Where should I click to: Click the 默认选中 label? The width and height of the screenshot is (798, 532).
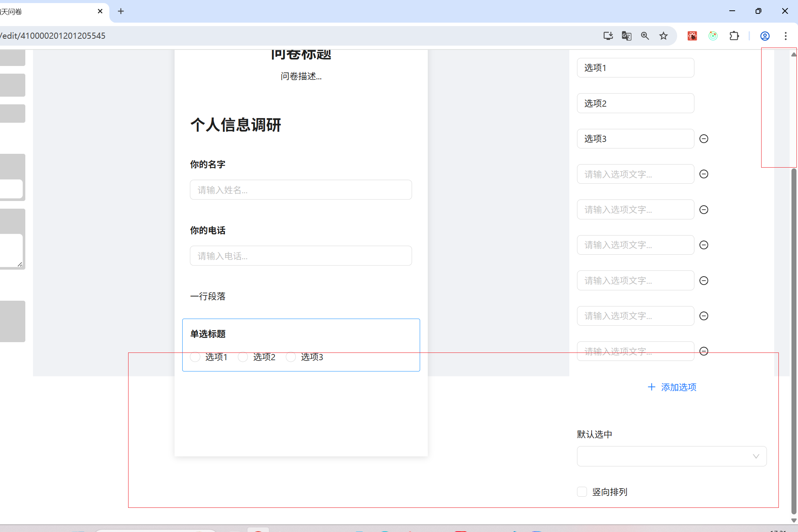coord(594,434)
